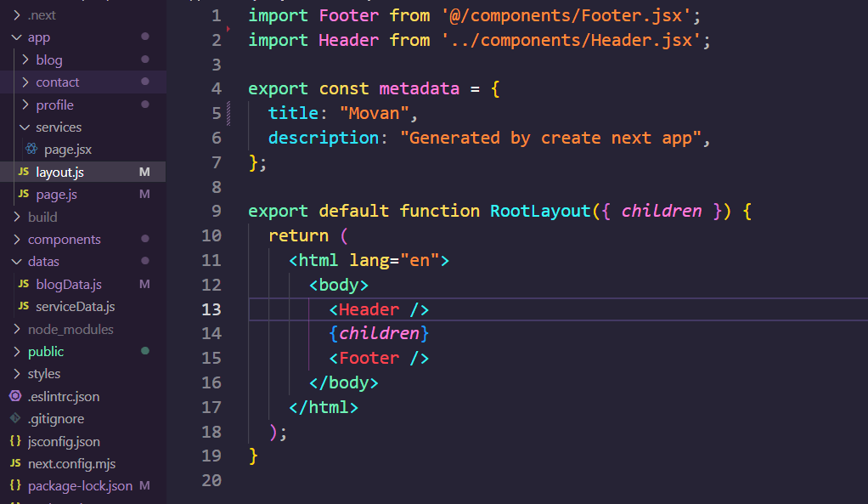The image size is (868, 504).
Task: Select the styles folder name
Action: tap(44, 374)
